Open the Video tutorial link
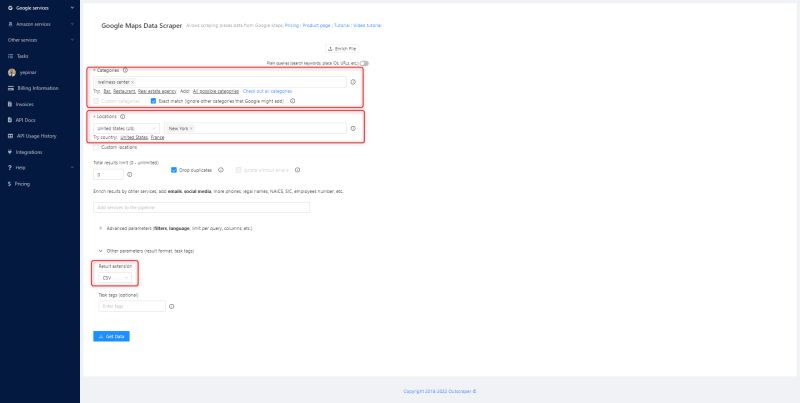This screenshot has width=800, height=403. [367, 26]
